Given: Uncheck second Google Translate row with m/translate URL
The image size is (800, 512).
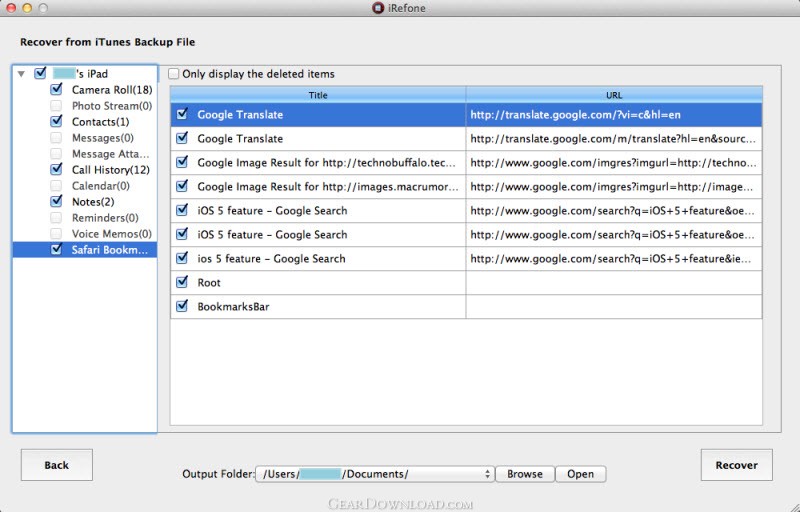Looking at the screenshot, I should (x=182, y=138).
